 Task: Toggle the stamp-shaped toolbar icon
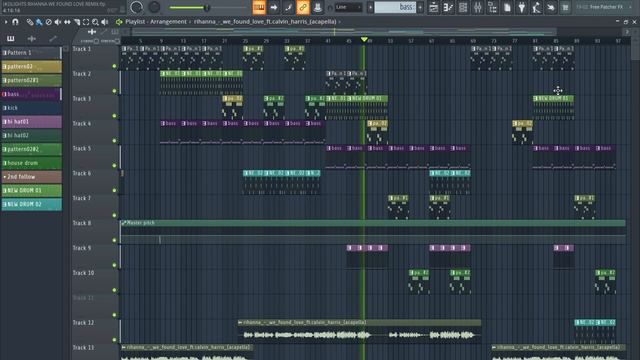(318, 7)
